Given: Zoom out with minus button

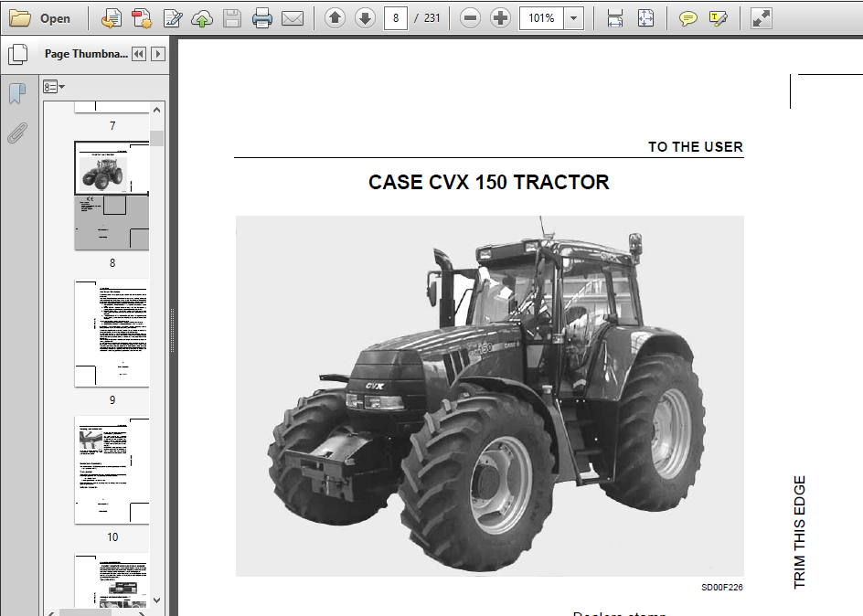Looking at the screenshot, I should (470, 18).
